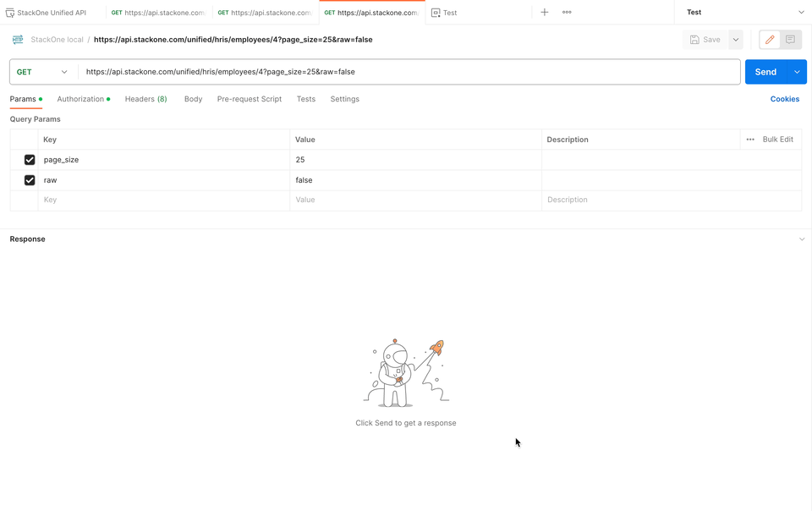Screen dimensions: 812x511
Task: Click the Save button
Action: pyautogui.click(x=705, y=40)
